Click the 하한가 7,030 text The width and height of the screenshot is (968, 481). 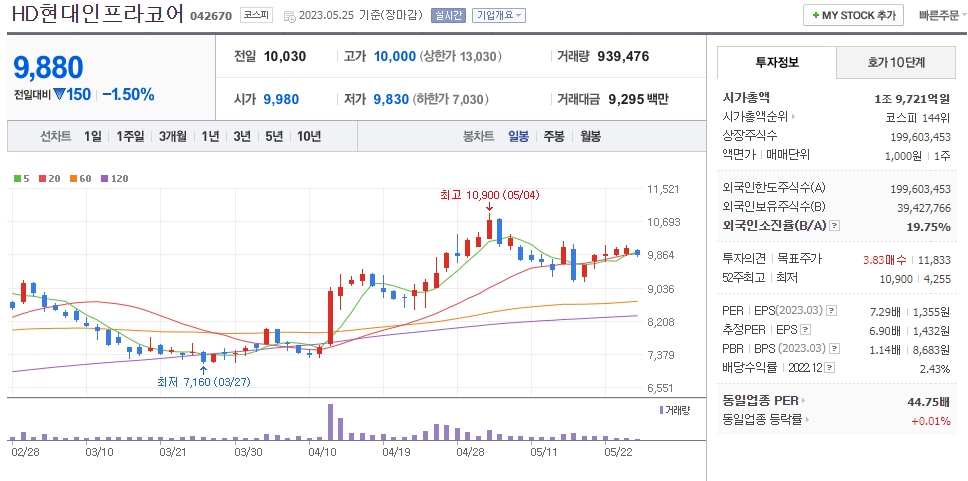click(452, 99)
